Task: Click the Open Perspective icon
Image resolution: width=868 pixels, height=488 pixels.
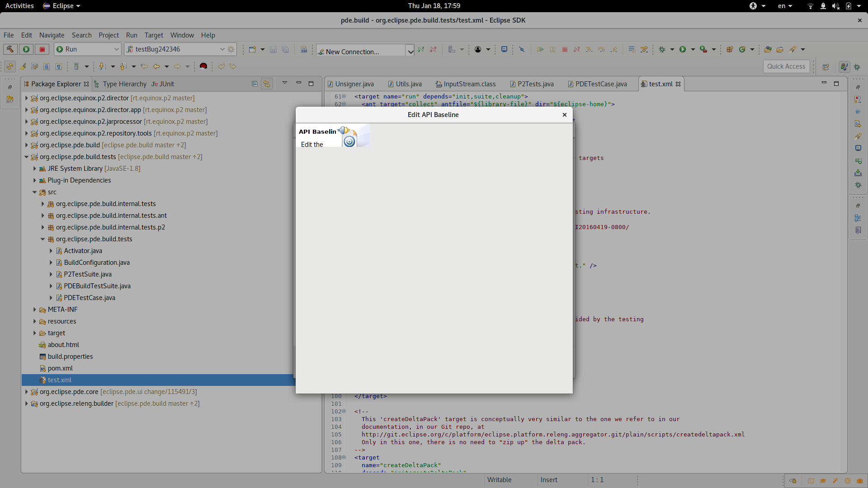Action: 826,66
